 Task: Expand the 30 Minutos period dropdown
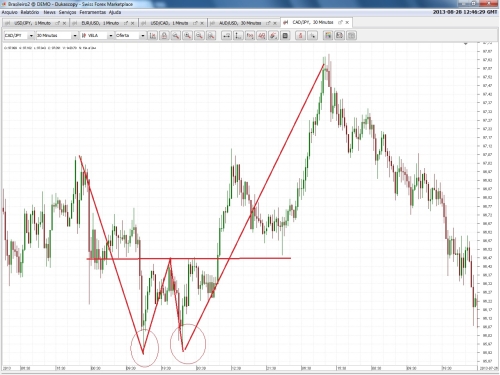(57, 35)
